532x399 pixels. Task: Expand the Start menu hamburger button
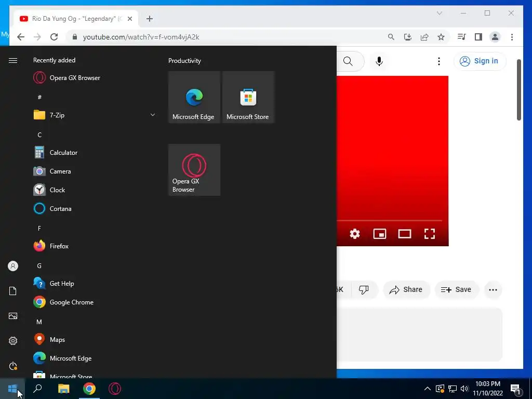[13, 60]
